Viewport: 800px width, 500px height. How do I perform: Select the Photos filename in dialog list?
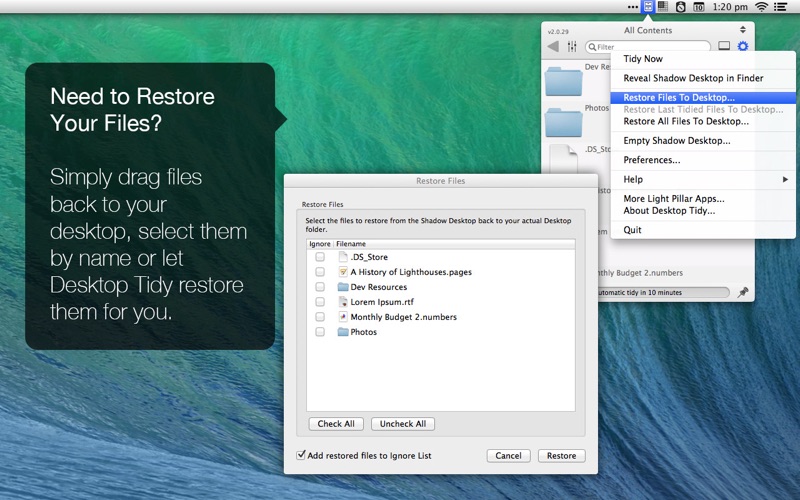point(363,332)
